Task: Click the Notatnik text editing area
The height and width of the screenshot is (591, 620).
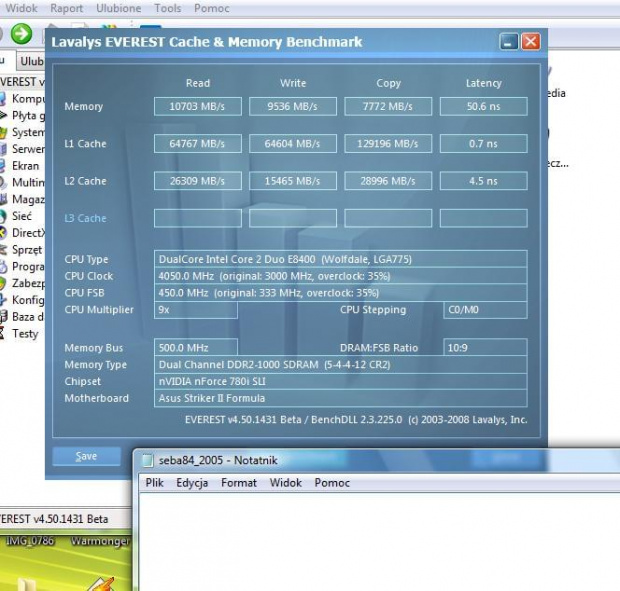Action: 380,542
